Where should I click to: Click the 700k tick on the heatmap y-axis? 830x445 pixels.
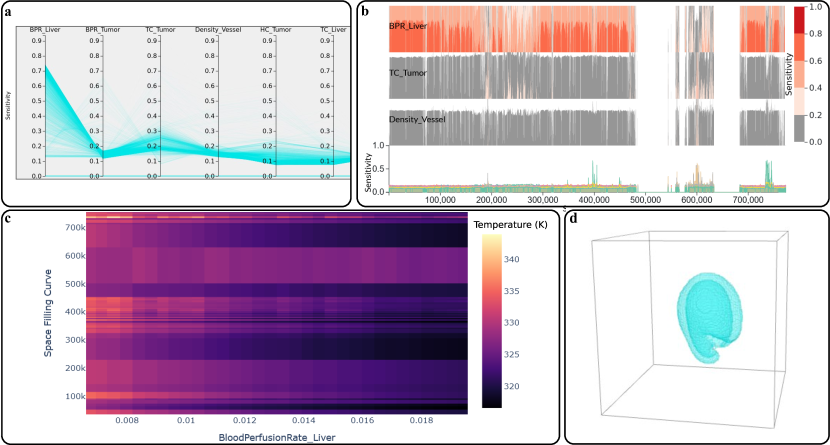pyautogui.click(x=75, y=228)
